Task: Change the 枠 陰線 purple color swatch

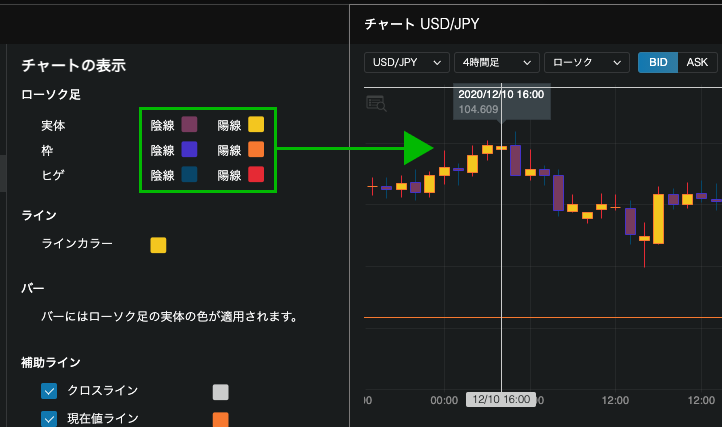Action: (x=189, y=150)
